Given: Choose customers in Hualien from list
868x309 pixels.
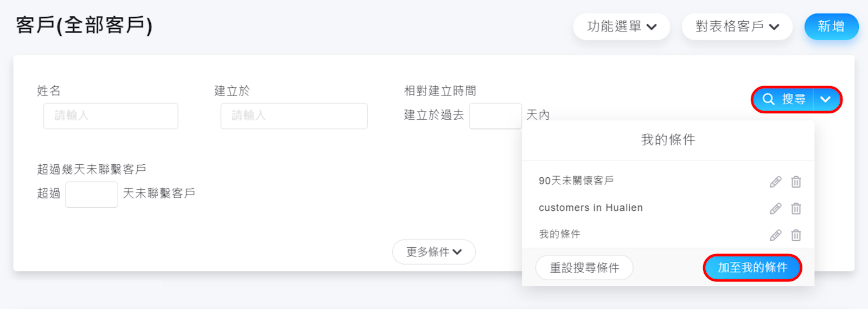Looking at the screenshot, I should tap(590, 208).
